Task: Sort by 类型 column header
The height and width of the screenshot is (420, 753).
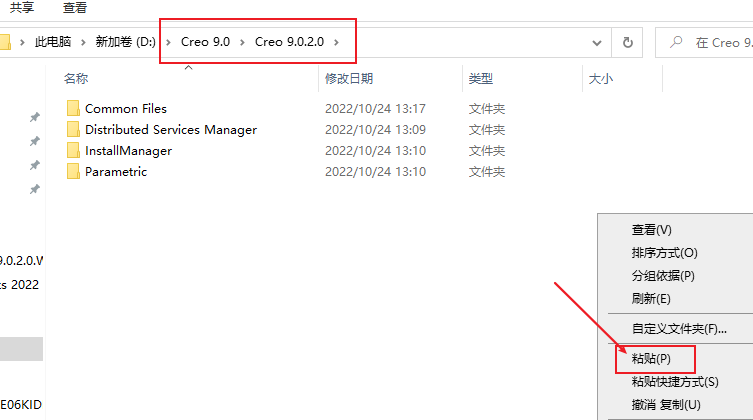Action: tap(481, 79)
